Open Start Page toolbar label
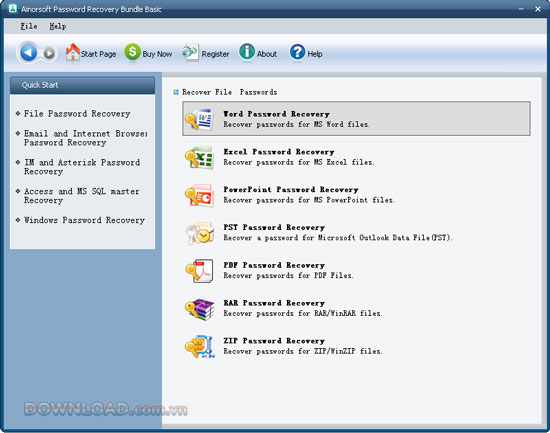Image resolution: width=550 pixels, height=433 pixels. point(98,54)
